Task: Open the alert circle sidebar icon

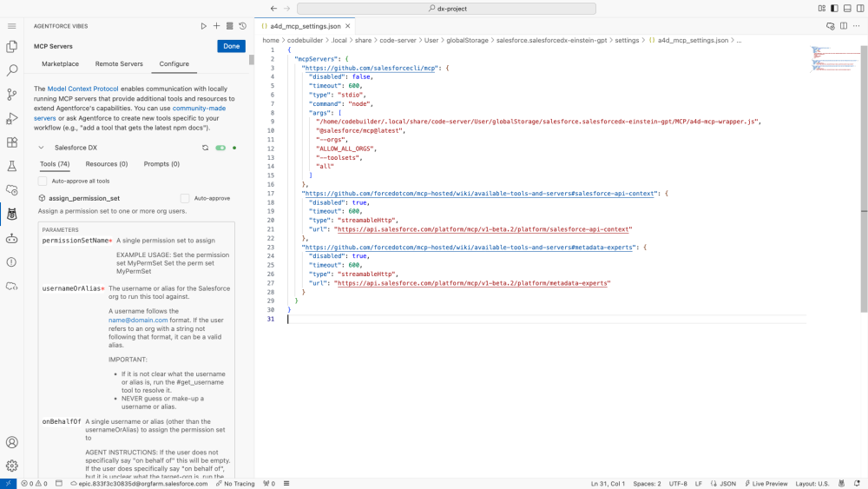Action: [11, 262]
